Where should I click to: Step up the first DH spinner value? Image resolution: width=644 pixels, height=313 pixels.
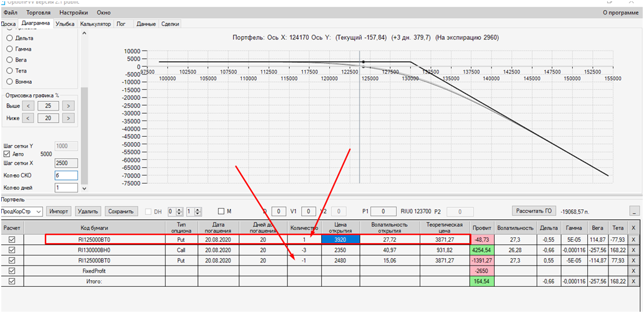179,209
